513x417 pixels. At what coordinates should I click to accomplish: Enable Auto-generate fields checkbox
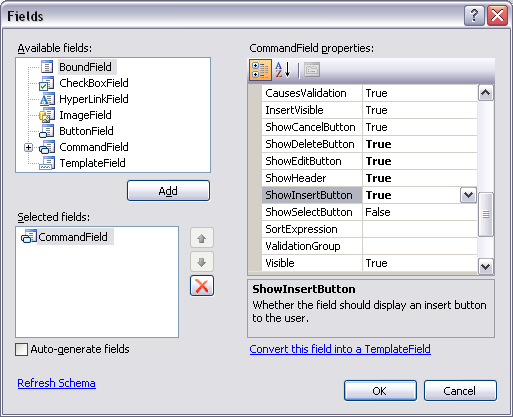click(x=22, y=350)
